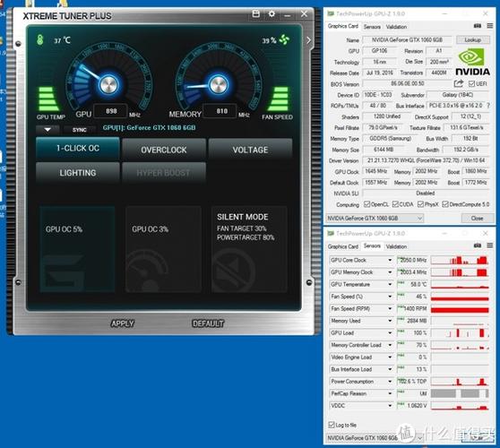The width and height of the screenshot is (500, 448).
Task: Select the 1-CLICK OC tab
Action: coord(78,148)
